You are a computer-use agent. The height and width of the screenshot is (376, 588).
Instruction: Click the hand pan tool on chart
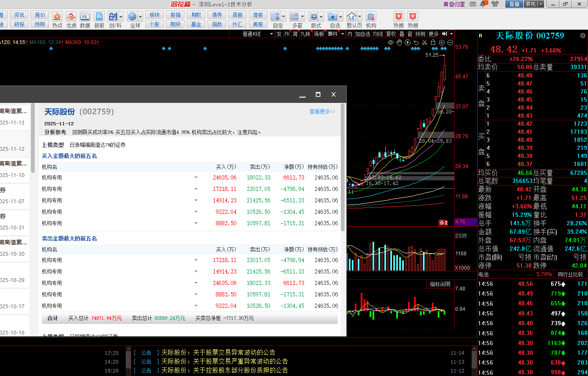pyautogui.click(x=399, y=42)
